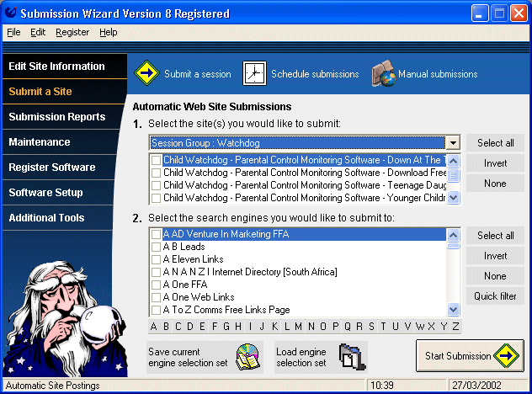Image resolution: width=532 pixels, height=394 pixels.
Task: Tick the A Eleven Links checkbox
Action: coord(156,259)
